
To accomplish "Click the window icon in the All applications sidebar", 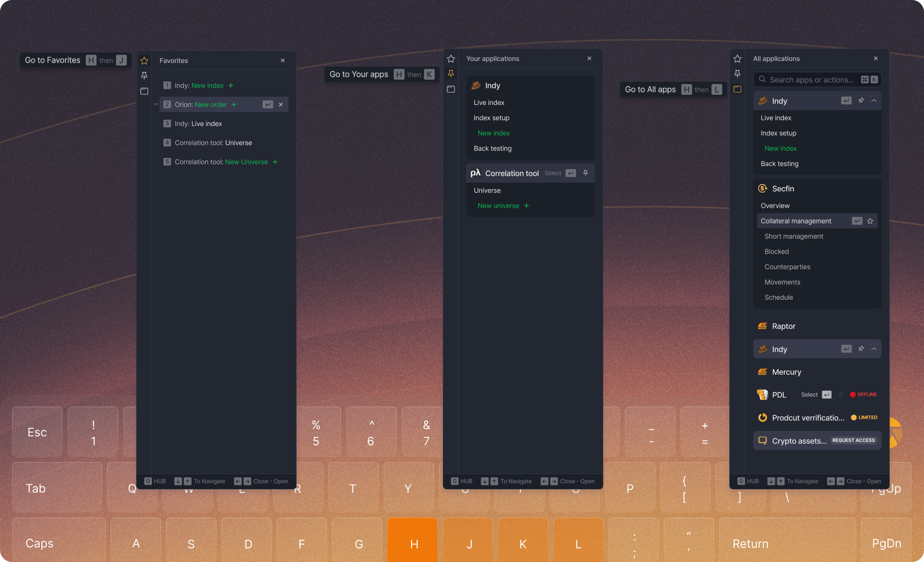I will (737, 89).
